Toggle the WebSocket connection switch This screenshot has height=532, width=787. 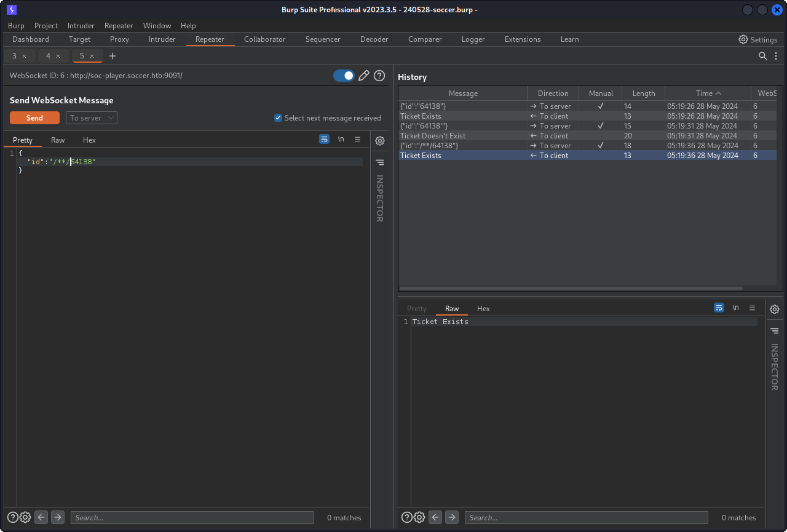pos(344,76)
